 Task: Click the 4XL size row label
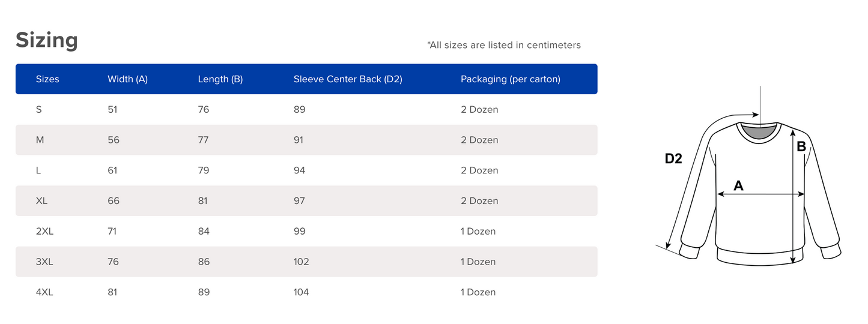[44, 292]
